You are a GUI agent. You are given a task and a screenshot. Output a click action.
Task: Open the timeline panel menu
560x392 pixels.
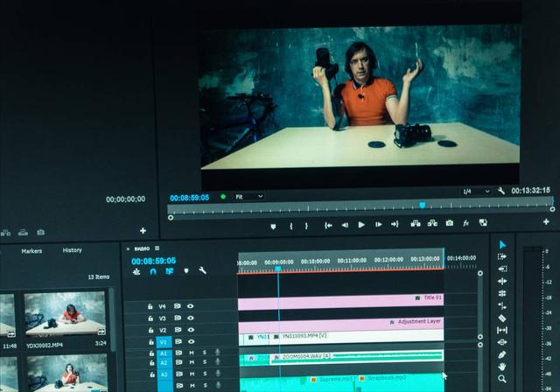click(x=157, y=248)
